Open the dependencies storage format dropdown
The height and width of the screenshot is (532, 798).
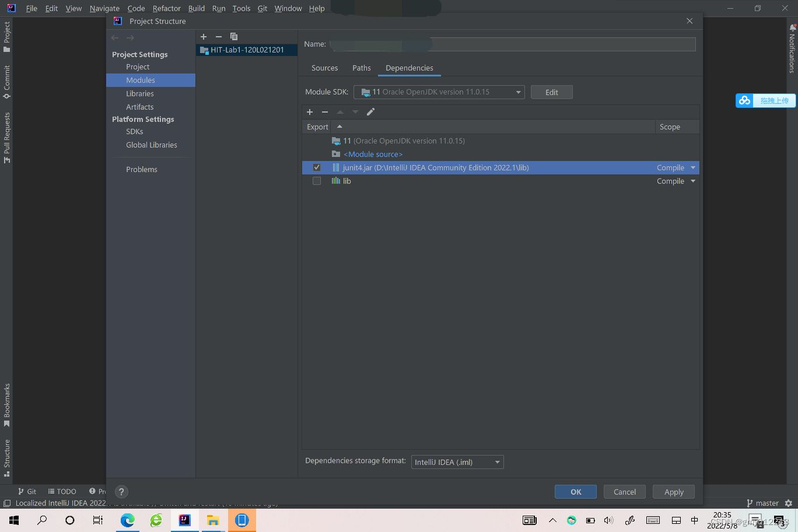pyautogui.click(x=457, y=462)
